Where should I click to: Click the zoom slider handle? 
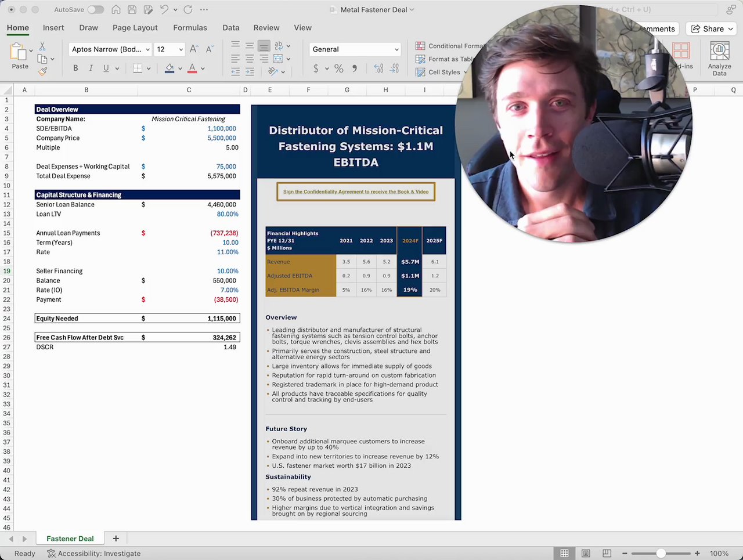point(661,554)
